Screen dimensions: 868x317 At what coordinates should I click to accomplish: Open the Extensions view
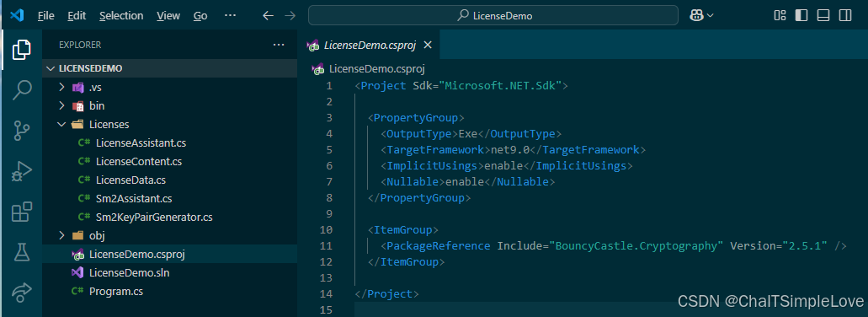click(21, 212)
